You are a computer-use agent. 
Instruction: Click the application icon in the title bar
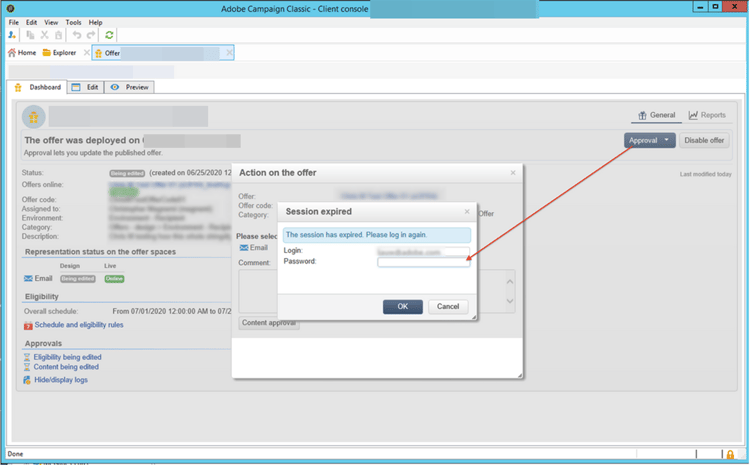click(x=11, y=9)
